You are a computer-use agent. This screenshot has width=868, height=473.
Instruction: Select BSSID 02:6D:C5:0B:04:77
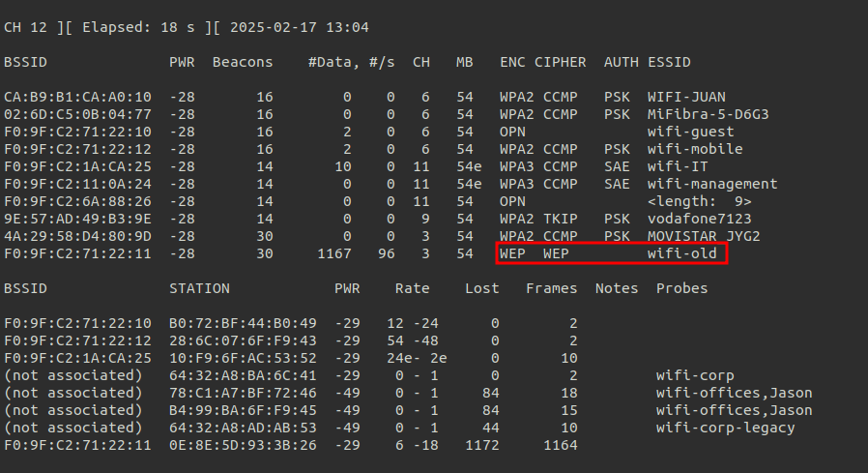pos(77,114)
